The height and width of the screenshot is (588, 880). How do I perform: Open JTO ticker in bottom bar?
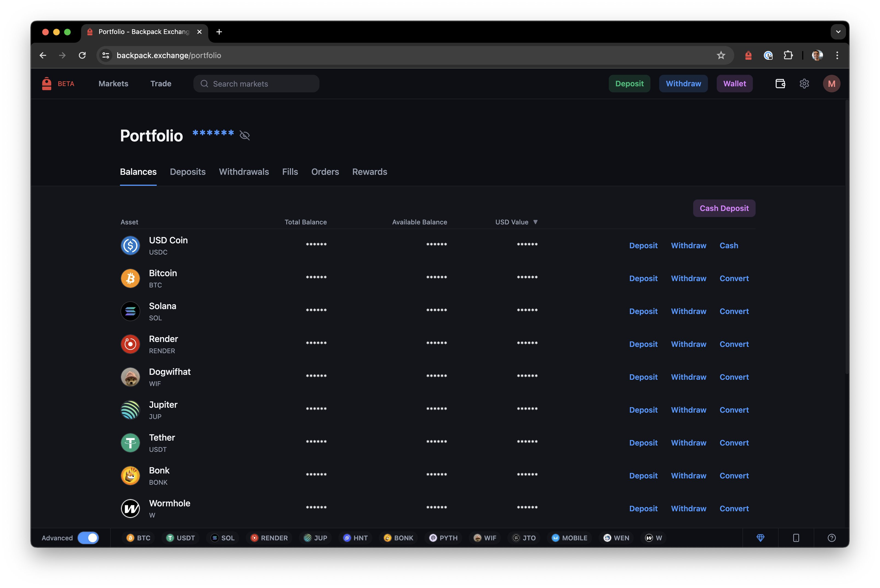tap(524, 538)
